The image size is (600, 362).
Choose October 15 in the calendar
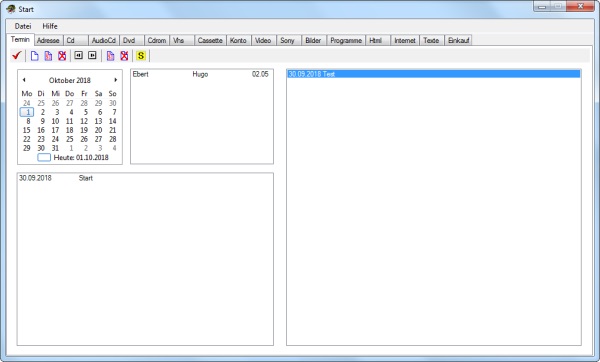(x=27, y=130)
